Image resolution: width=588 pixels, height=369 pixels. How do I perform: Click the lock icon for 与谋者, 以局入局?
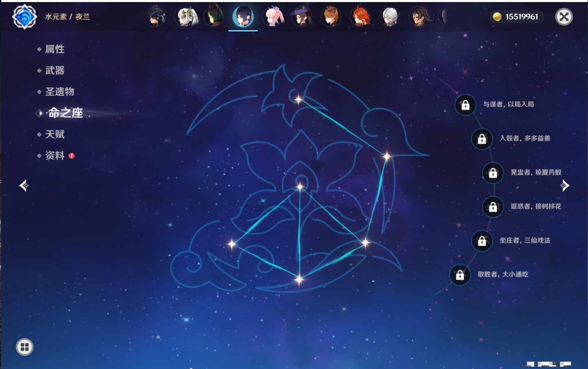click(x=465, y=105)
